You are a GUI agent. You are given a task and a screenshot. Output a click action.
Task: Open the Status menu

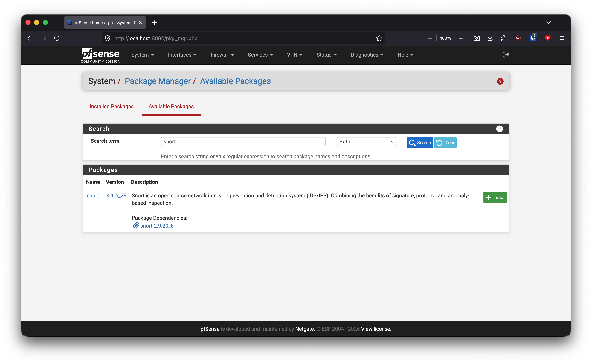(x=326, y=55)
